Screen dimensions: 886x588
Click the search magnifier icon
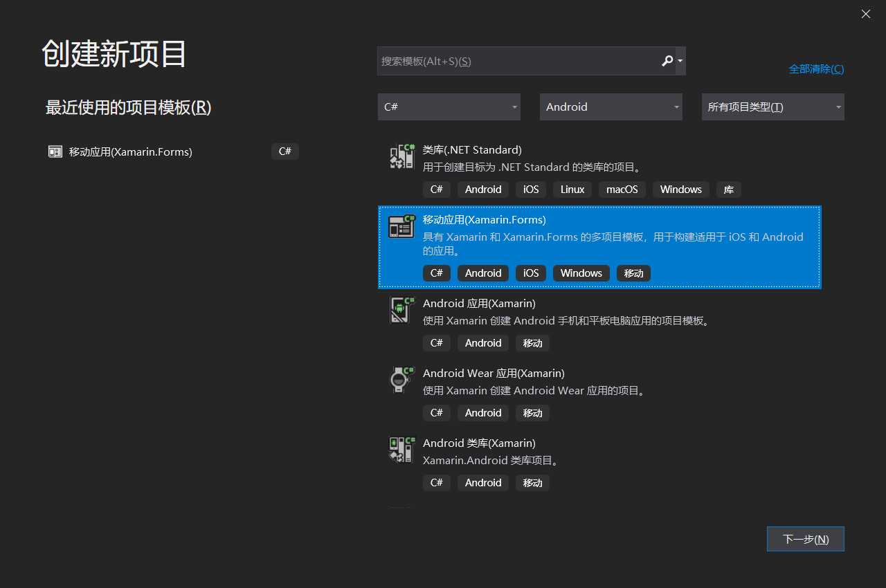coord(666,61)
